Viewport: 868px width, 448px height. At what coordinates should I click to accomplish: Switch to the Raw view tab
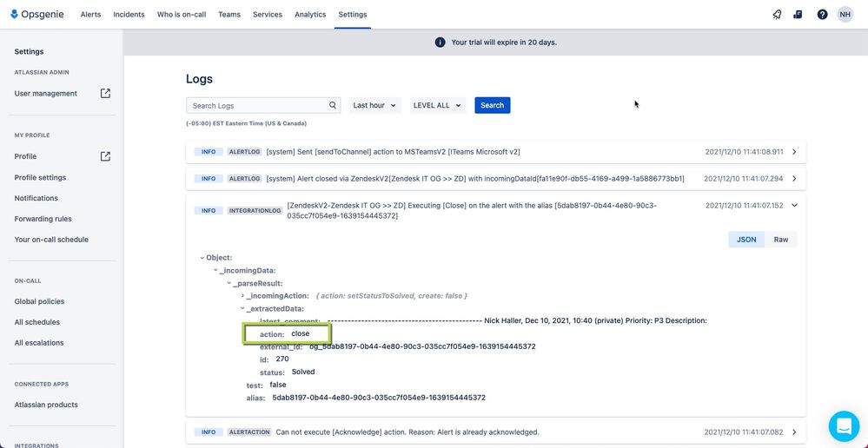781,240
